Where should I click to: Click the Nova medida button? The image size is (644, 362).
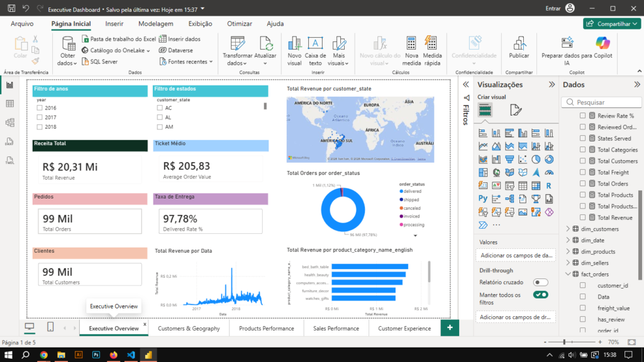411,51
